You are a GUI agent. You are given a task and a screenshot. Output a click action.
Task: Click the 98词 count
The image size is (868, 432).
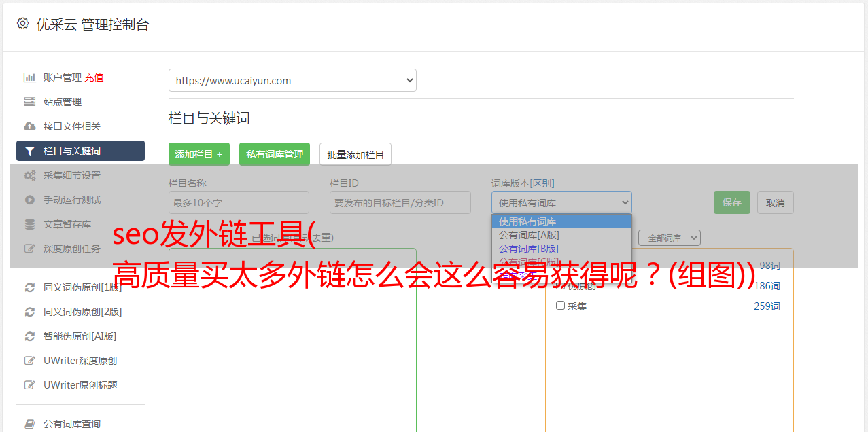point(769,265)
